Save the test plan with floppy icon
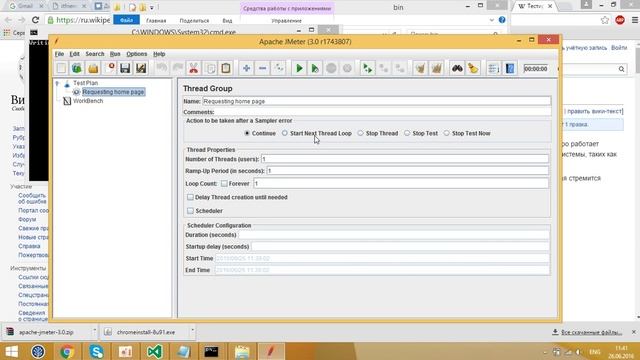The height and width of the screenshot is (360, 640). pos(125,68)
